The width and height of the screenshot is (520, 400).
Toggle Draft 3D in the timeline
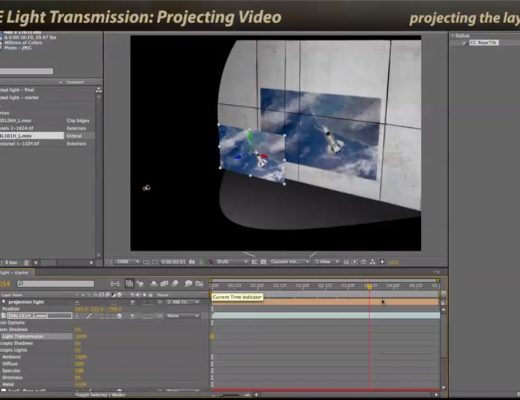[x=140, y=284]
